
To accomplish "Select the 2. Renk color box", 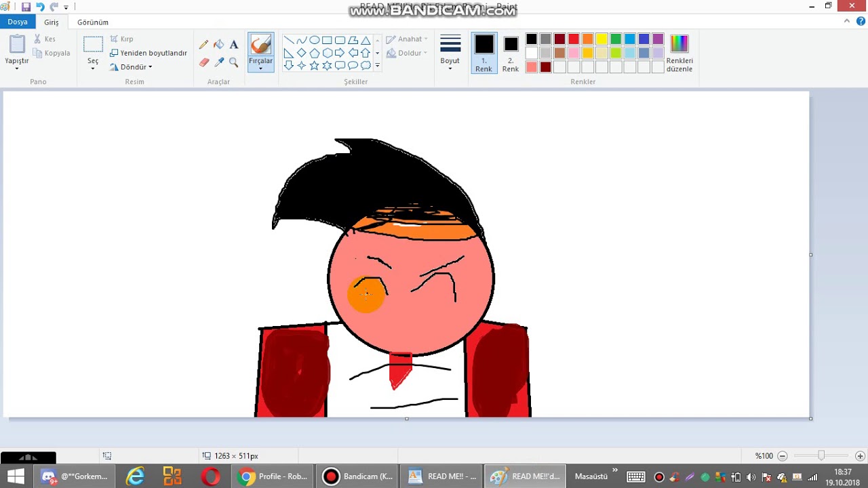I will (511, 53).
